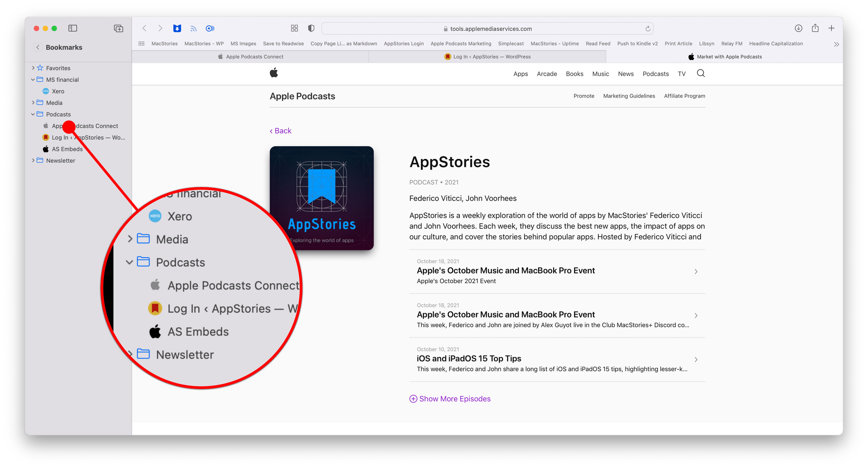Switch to Log In AppStories WordPress tab
This screenshot has width=868, height=468.
point(487,56)
